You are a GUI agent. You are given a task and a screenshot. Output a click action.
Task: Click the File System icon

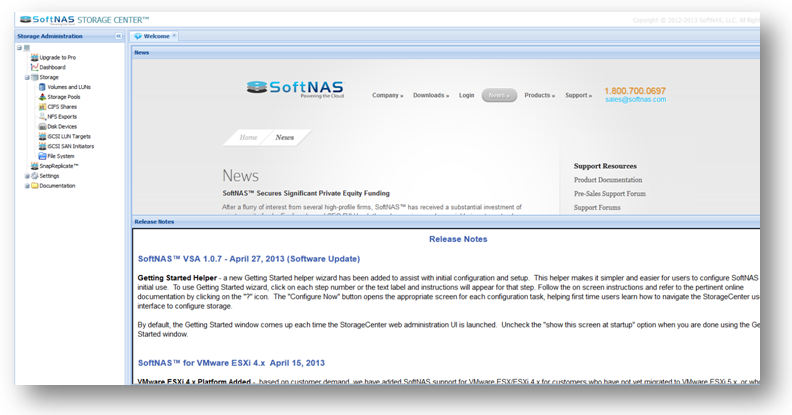[42, 156]
